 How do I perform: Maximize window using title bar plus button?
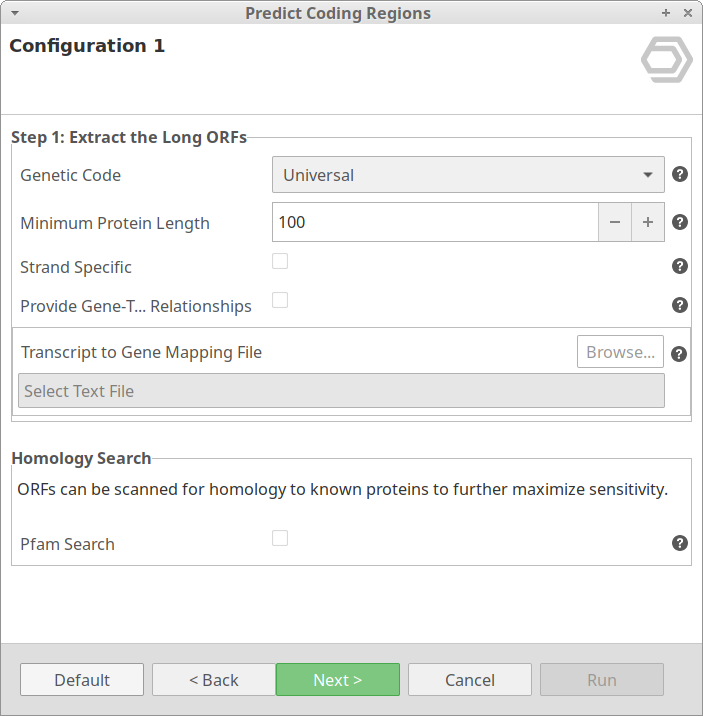(666, 13)
